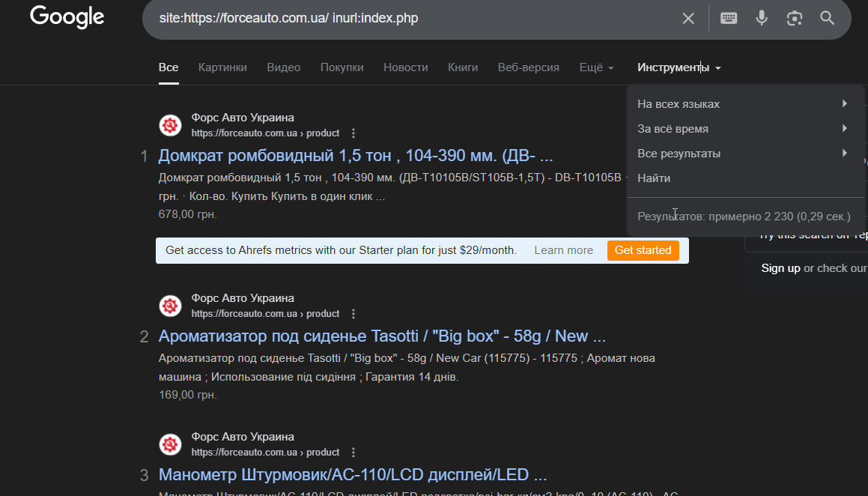Image resolution: width=868 pixels, height=496 pixels.
Task: Expand the На всех языках submenu
Action: tap(746, 104)
